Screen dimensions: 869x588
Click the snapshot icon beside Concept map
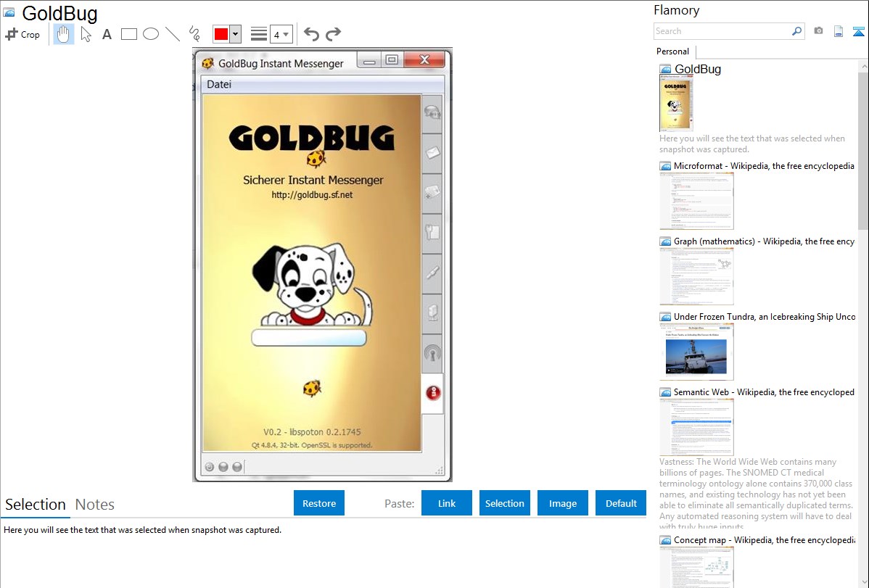tap(665, 539)
